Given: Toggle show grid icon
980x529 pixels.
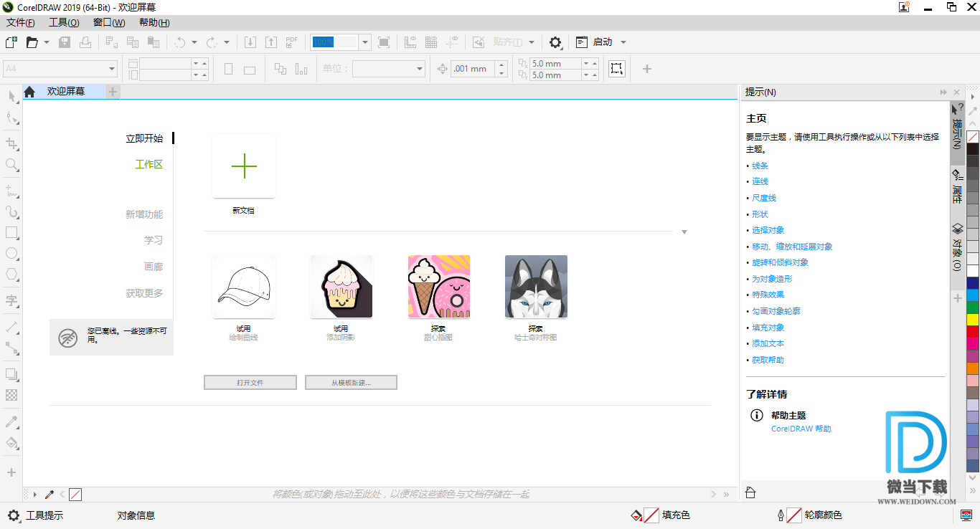Looking at the screenshot, I should click(431, 42).
